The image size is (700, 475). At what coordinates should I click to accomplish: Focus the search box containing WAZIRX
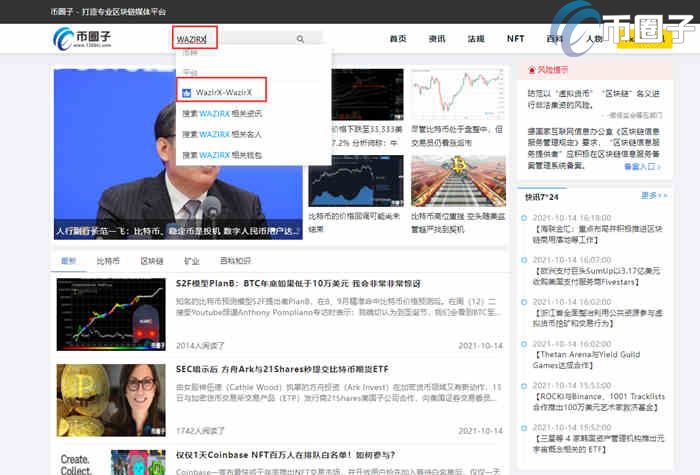[x=248, y=39]
